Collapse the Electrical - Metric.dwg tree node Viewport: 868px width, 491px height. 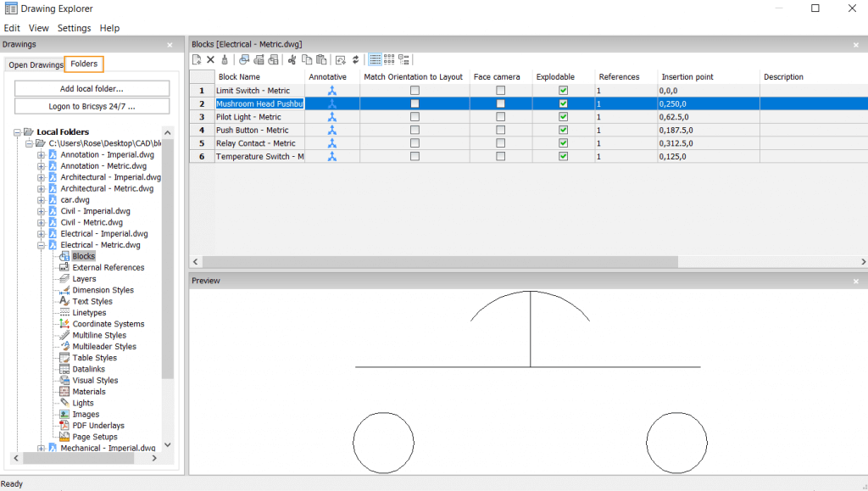coord(41,244)
